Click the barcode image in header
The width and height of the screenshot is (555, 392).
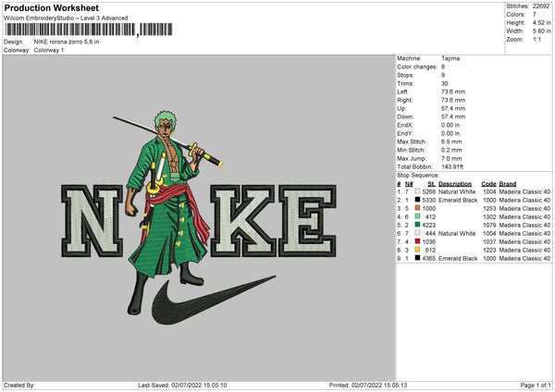coord(89,30)
